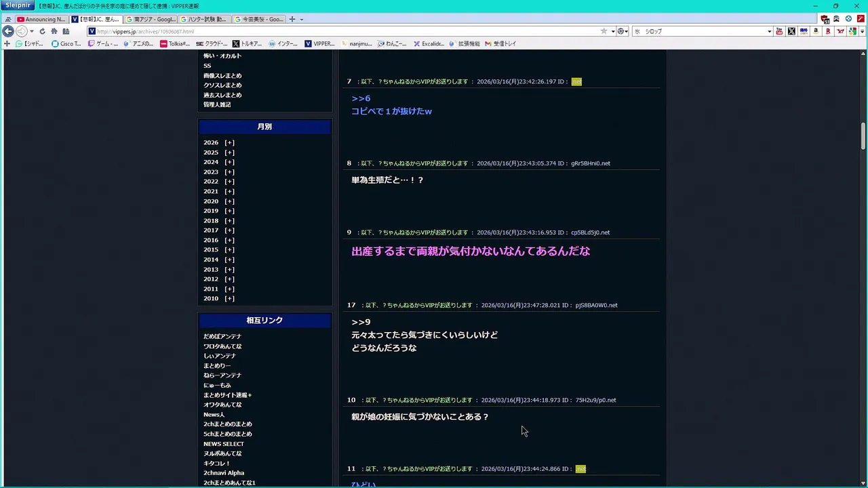The width and height of the screenshot is (868, 488).
Task: Switch to the Announcing N... YouTube tab
Action: pos(41,19)
